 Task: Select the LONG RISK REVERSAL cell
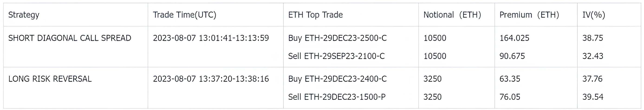point(50,79)
